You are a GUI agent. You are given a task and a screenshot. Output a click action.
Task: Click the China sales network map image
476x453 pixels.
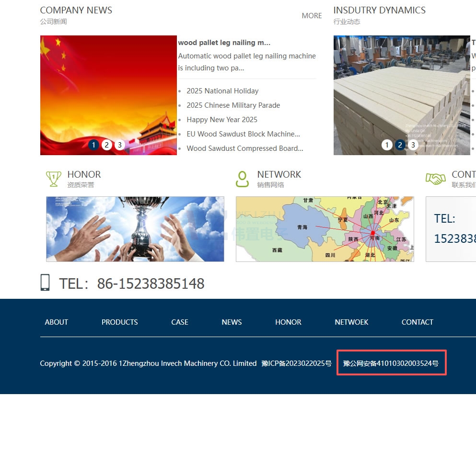(x=325, y=229)
